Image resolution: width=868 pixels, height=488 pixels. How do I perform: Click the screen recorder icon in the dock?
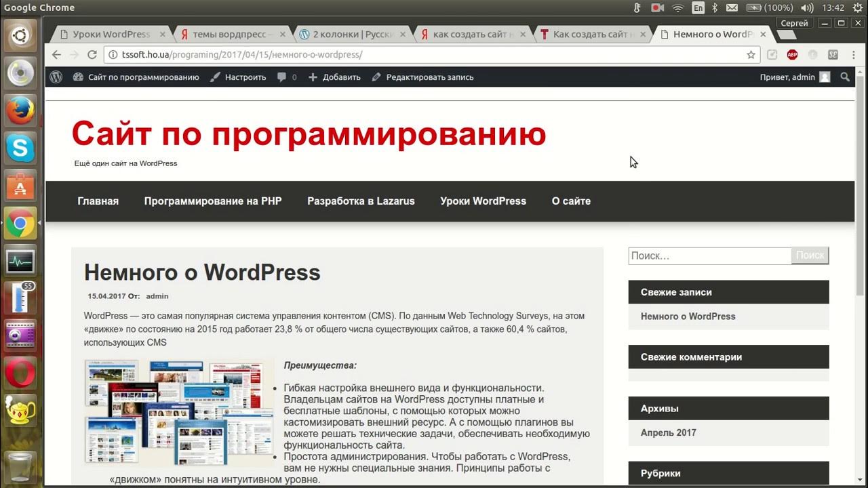tap(20, 335)
